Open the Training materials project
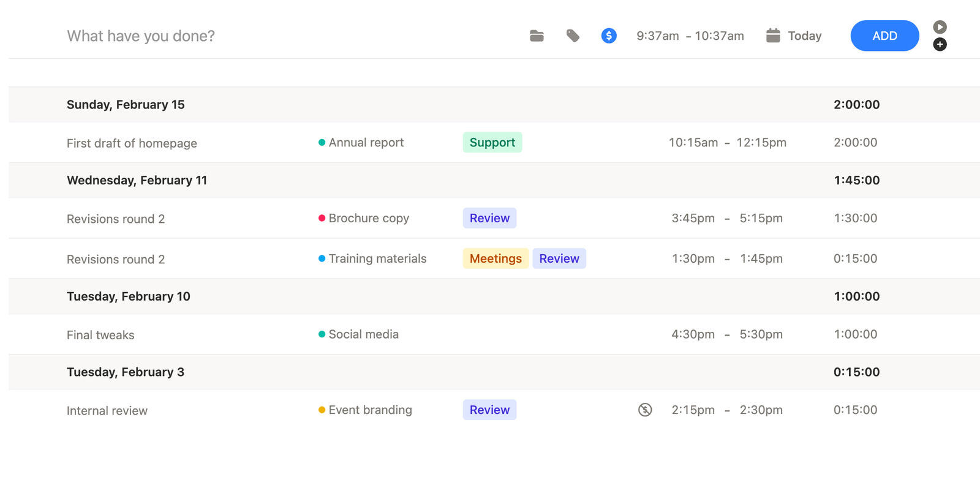Image resolution: width=980 pixels, height=485 pixels. [x=377, y=259]
